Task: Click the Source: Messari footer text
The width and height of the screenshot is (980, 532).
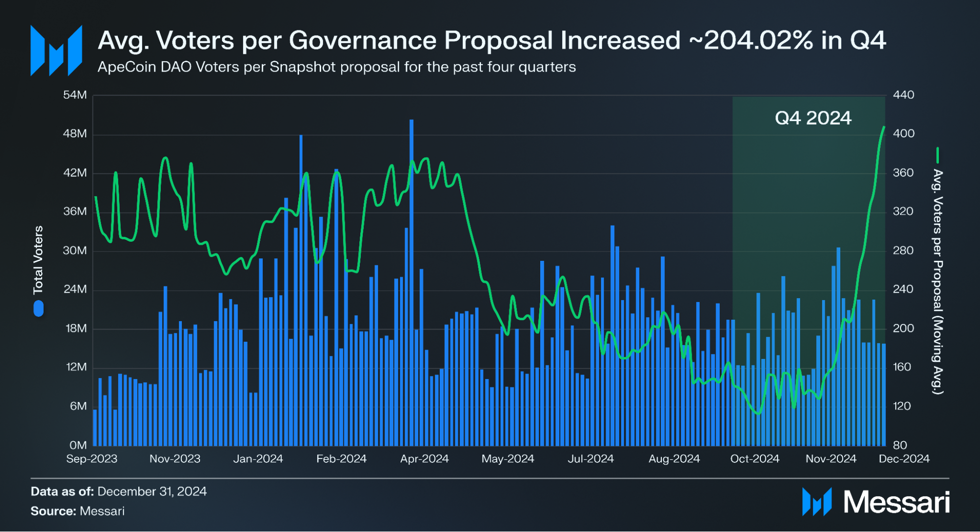Action: point(77,511)
